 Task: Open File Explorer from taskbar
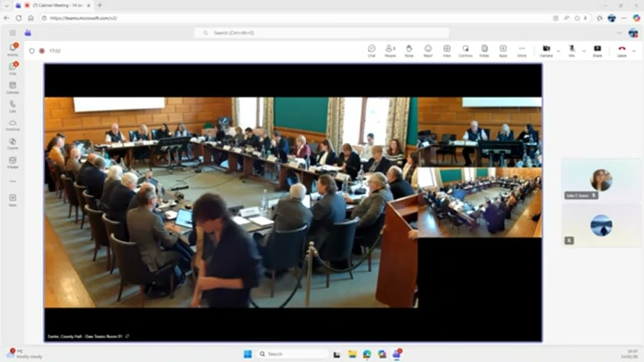click(352, 354)
